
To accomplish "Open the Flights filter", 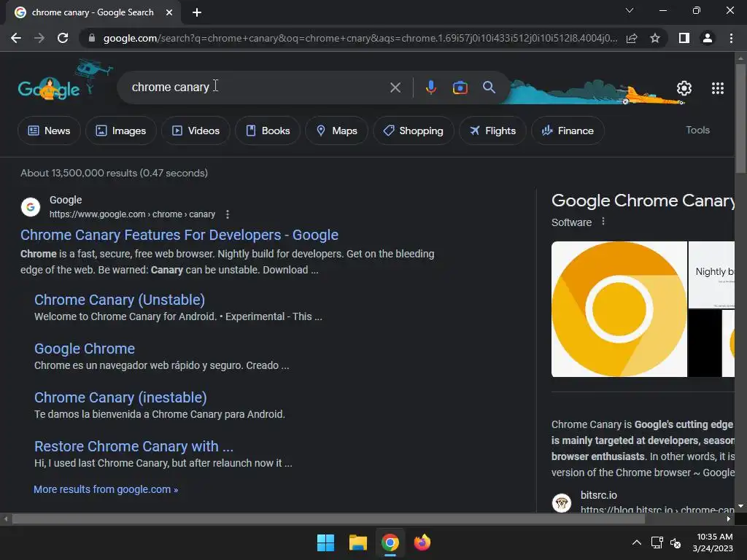I will click(492, 131).
